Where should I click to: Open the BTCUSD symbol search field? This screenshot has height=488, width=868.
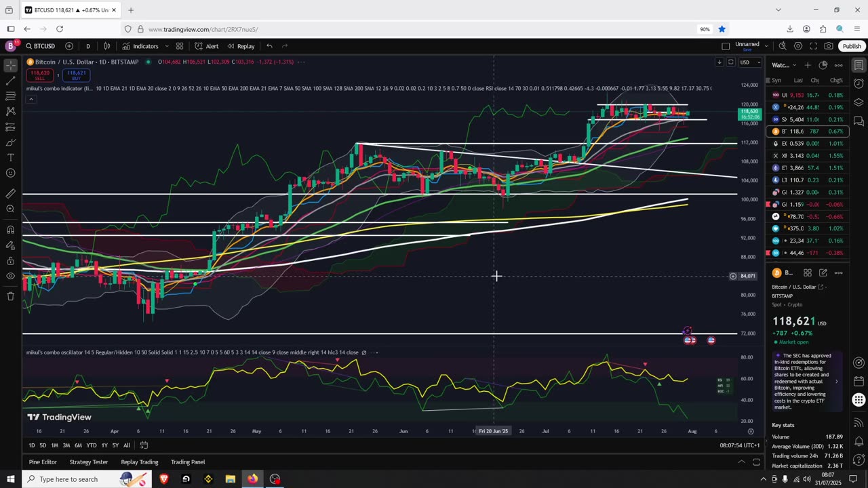point(41,46)
